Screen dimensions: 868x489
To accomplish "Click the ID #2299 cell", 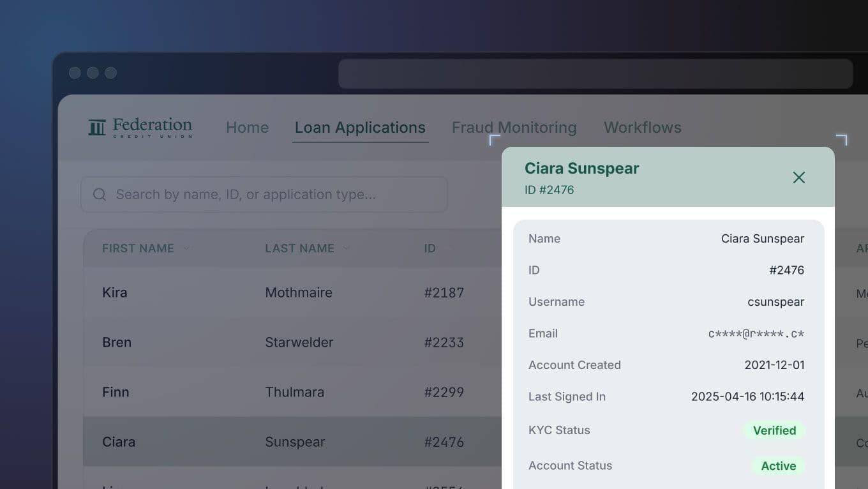I will coord(444,392).
